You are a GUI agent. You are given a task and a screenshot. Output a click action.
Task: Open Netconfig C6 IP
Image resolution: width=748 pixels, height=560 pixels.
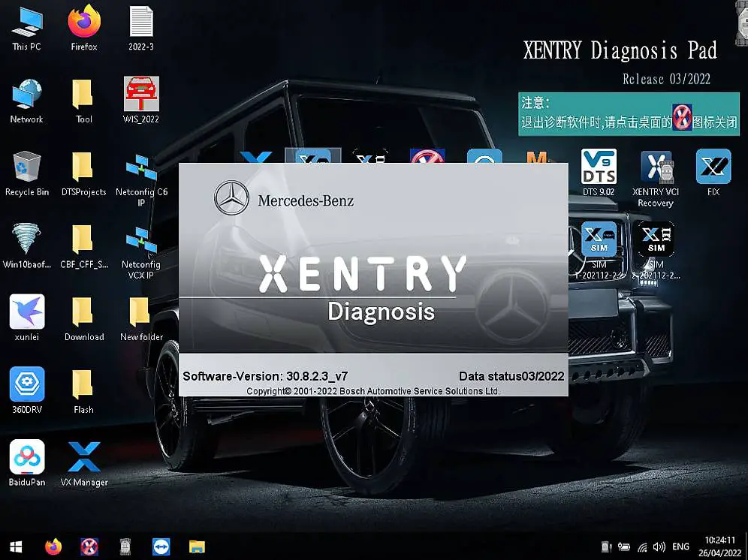[140, 173]
